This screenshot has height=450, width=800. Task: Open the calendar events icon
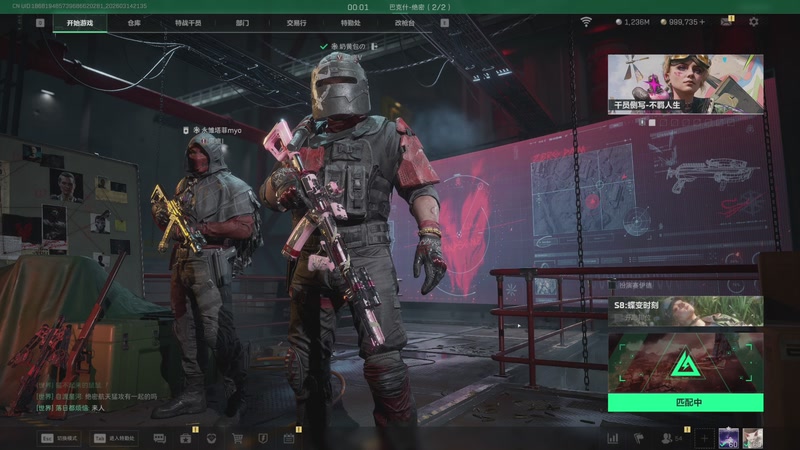click(x=289, y=438)
